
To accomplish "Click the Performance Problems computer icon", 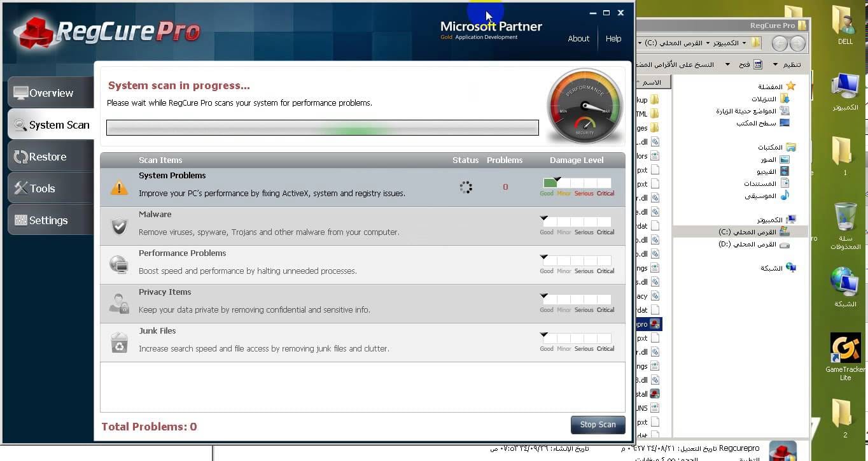I will click(119, 264).
